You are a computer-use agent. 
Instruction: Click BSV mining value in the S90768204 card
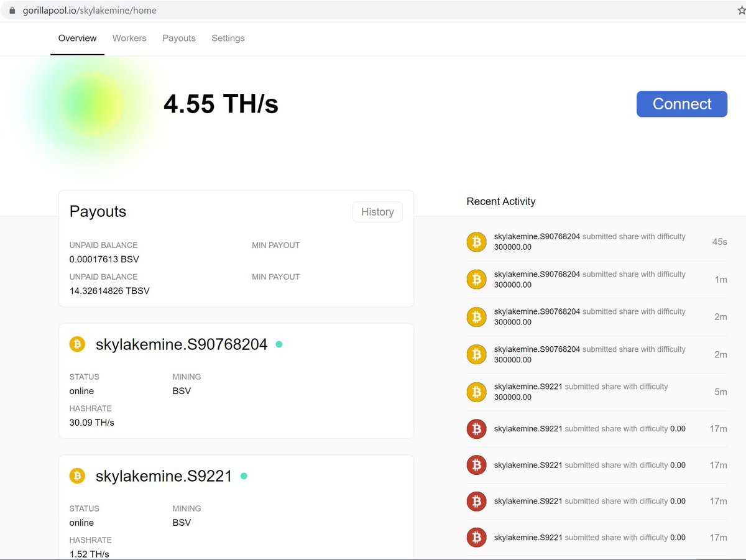[182, 391]
